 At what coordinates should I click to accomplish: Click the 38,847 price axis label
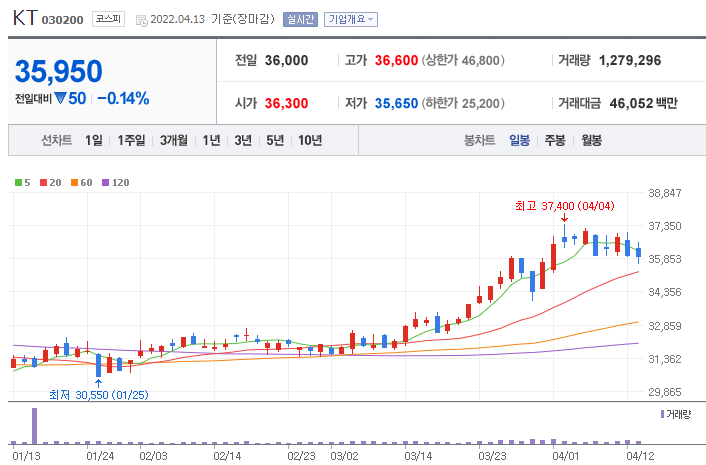[665, 193]
